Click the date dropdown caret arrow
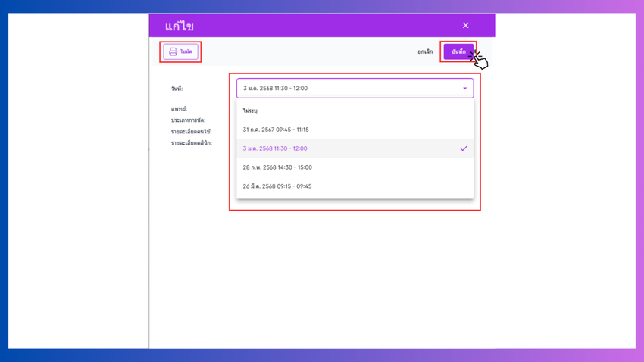 (x=464, y=89)
